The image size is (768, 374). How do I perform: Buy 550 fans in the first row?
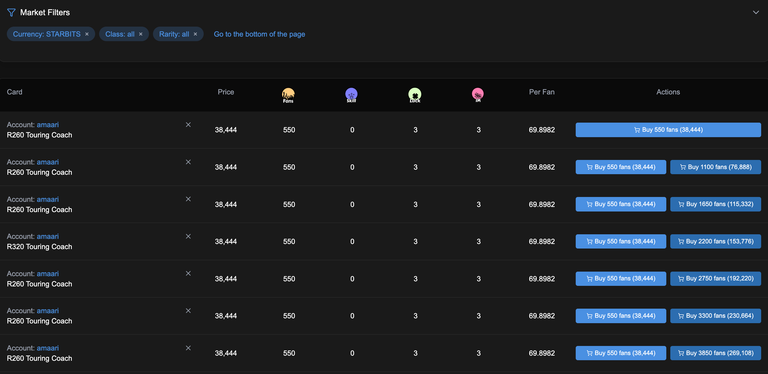(668, 130)
